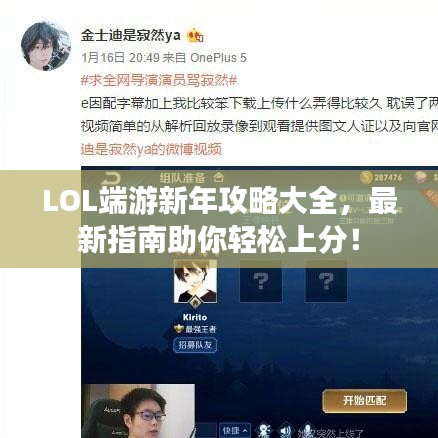Tap the diamond currency icon at top right
This screenshot has width=438, height=438.
pos(421,177)
